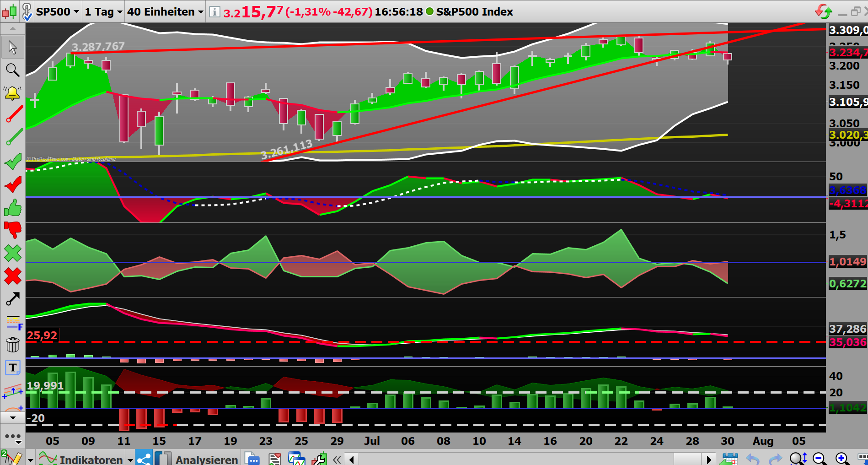Image resolution: width=868 pixels, height=465 pixels.
Task: Click the 25,92 indicator level label
Action: tap(42, 335)
